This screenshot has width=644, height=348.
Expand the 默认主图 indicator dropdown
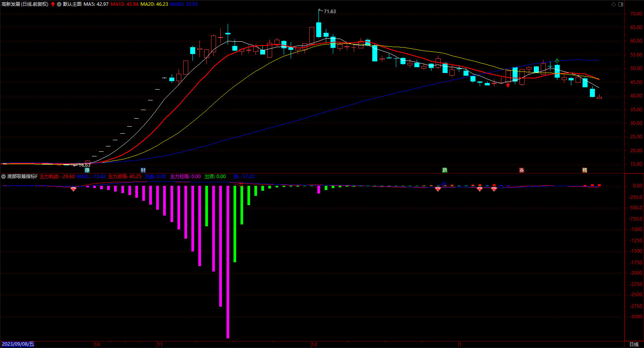pyautogui.click(x=59, y=4)
